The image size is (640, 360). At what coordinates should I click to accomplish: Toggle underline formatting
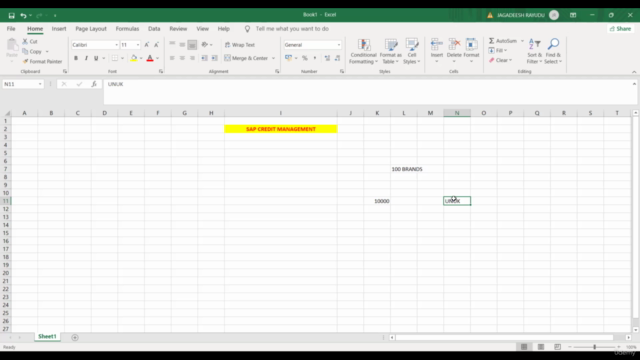click(96, 58)
